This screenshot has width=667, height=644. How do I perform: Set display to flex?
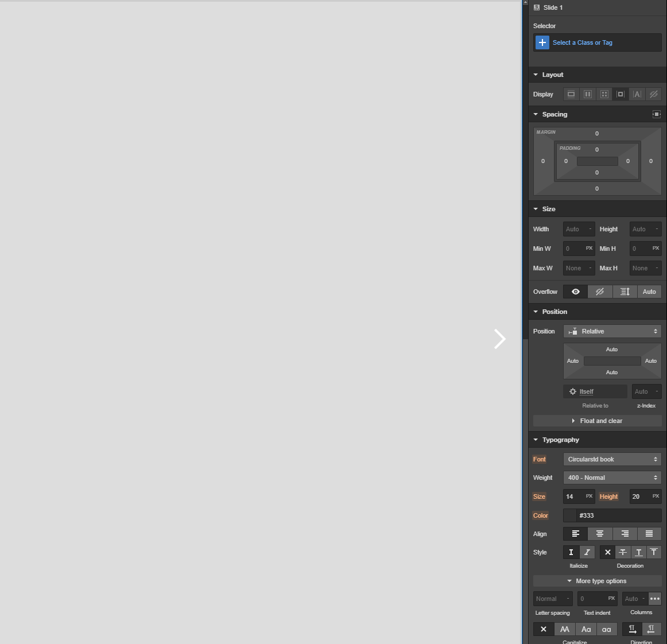click(587, 94)
